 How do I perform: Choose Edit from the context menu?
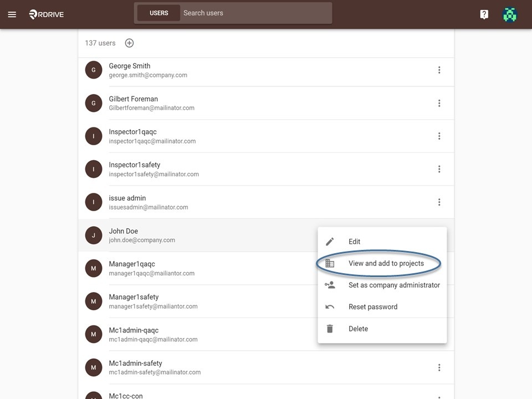point(382,242)
